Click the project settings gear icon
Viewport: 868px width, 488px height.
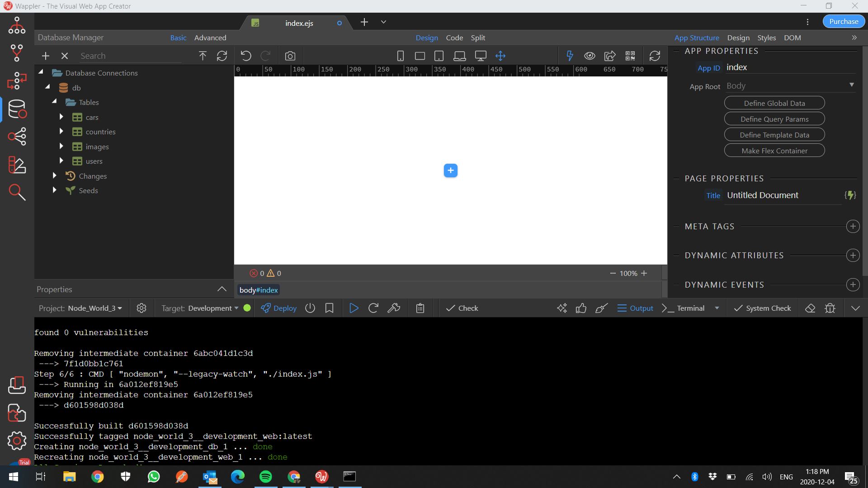(142, 308)
